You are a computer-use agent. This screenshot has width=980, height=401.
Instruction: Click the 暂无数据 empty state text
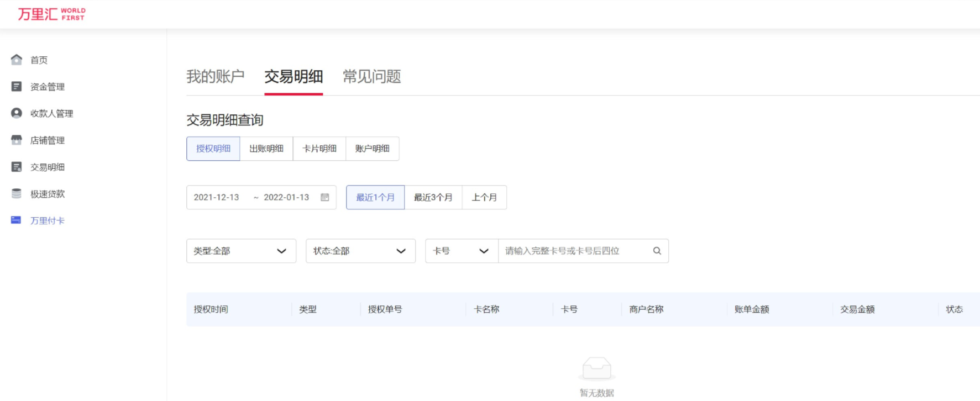pos(597,393)
